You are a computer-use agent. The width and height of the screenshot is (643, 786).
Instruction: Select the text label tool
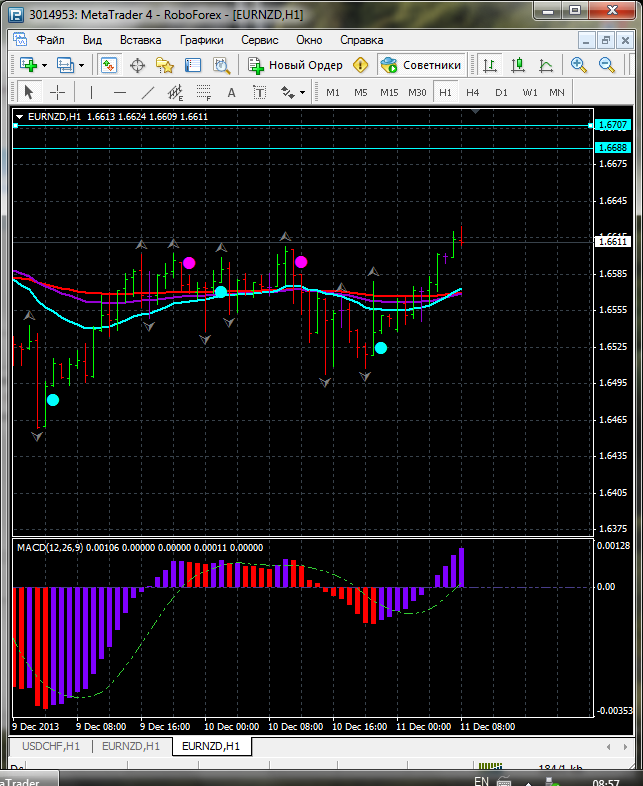tap(232, 92)
